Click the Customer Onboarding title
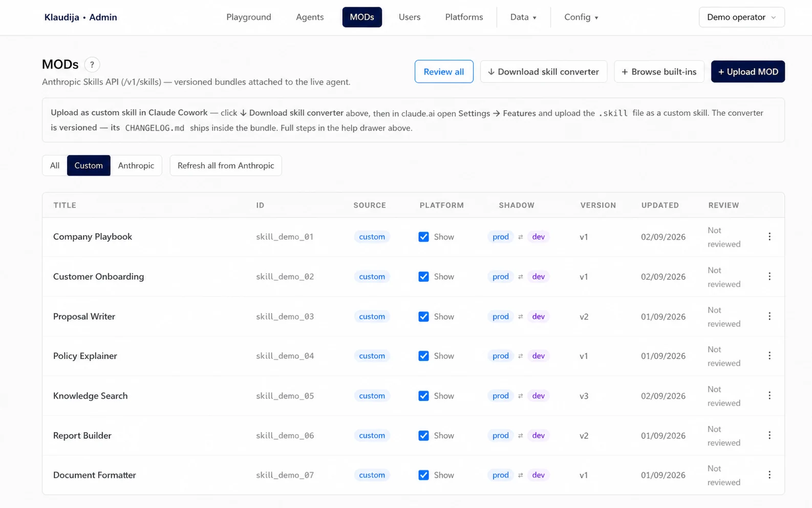The width and height of the screenshot is (812, 508). (98, 277)
